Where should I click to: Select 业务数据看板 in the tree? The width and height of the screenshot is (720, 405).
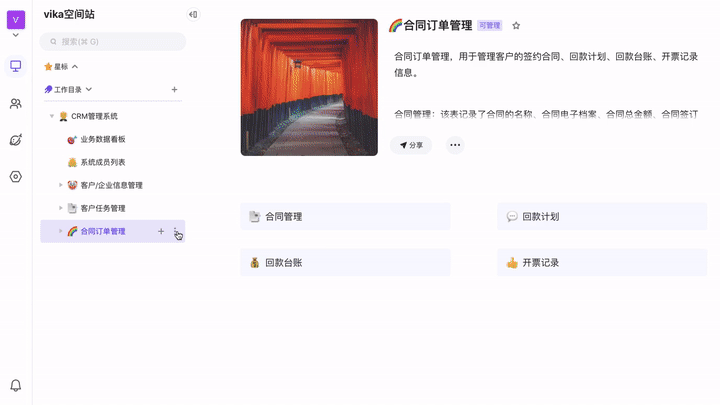click(x=102, y=139)
